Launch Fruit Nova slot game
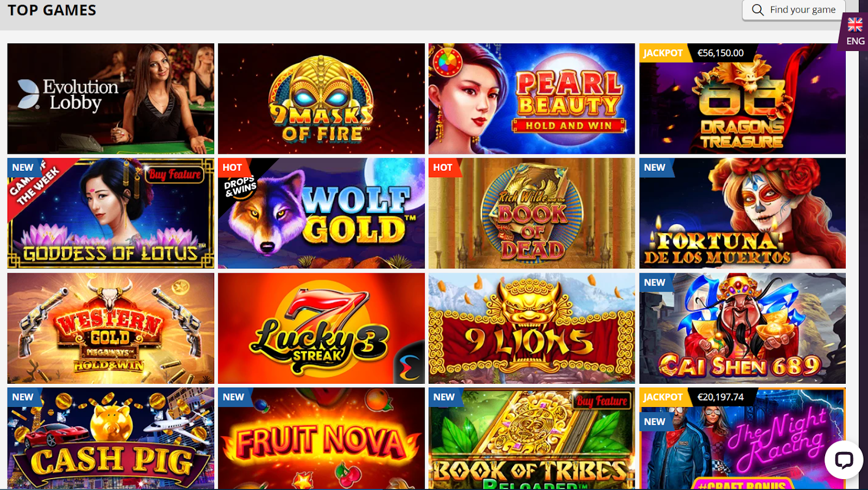 click(x=321, y=439)
